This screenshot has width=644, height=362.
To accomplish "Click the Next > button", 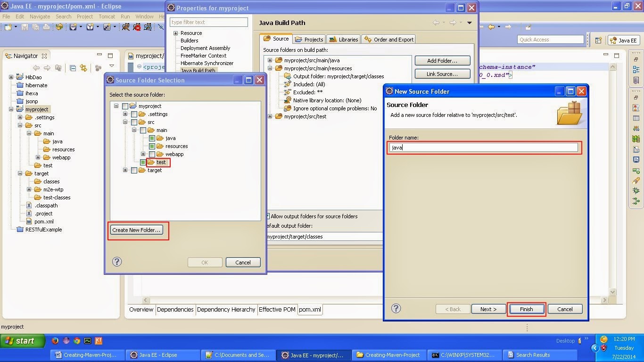I will (x=488, y=309).
